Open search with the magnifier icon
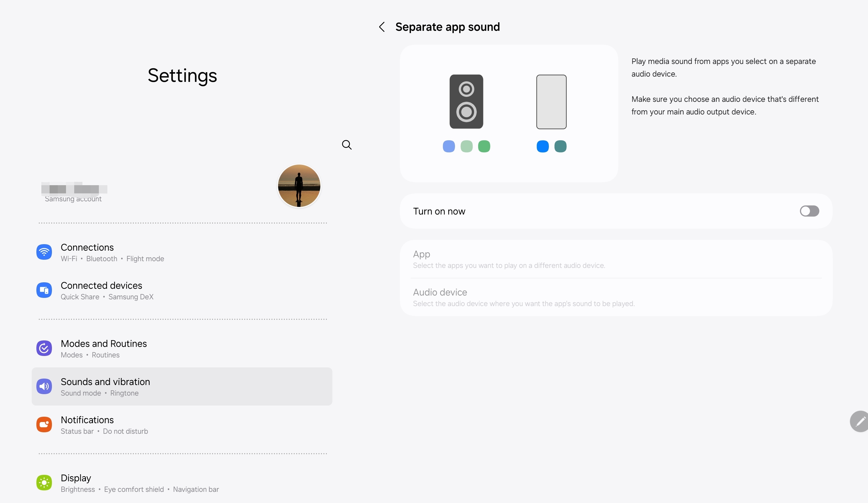 tap(346, 145)
